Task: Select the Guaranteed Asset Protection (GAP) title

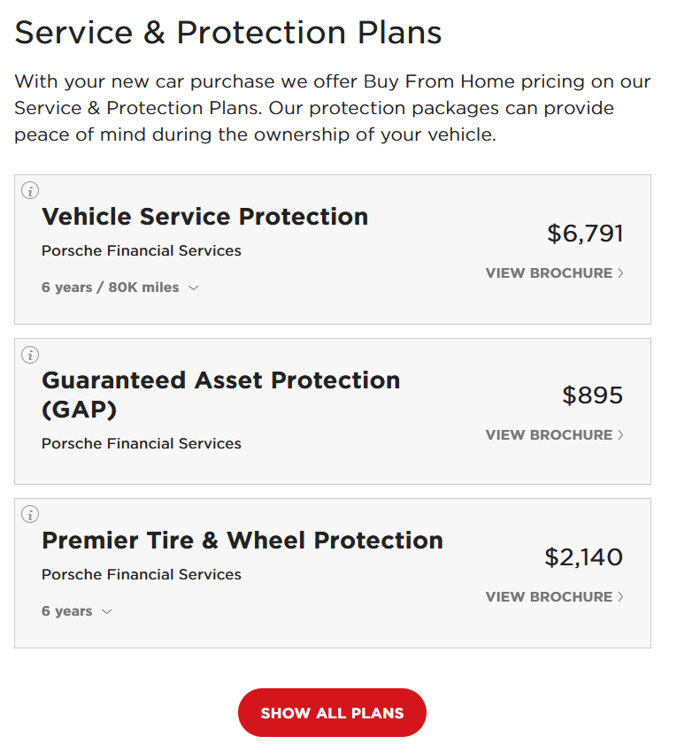Action: tap(221, 395)
